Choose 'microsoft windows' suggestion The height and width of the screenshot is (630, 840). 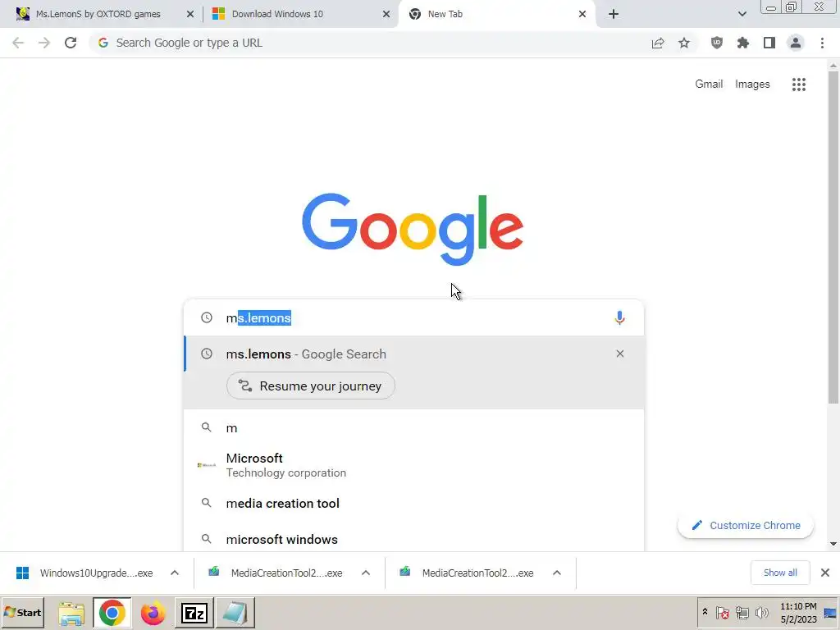413,539
